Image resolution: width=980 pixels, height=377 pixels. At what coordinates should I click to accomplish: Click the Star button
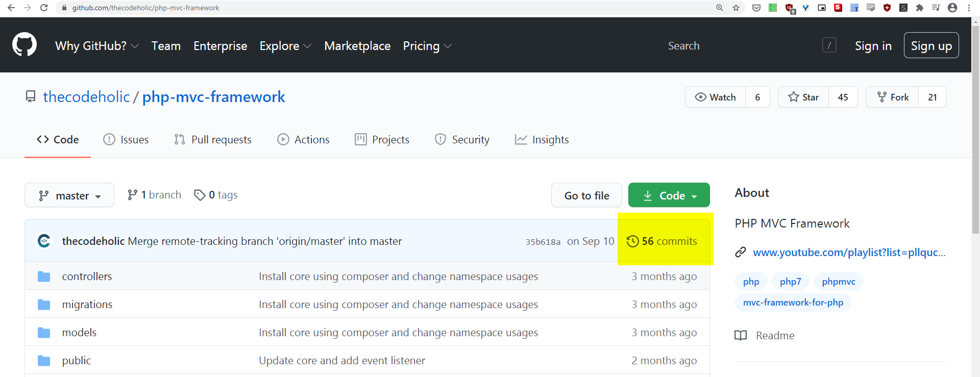[803, 97]
